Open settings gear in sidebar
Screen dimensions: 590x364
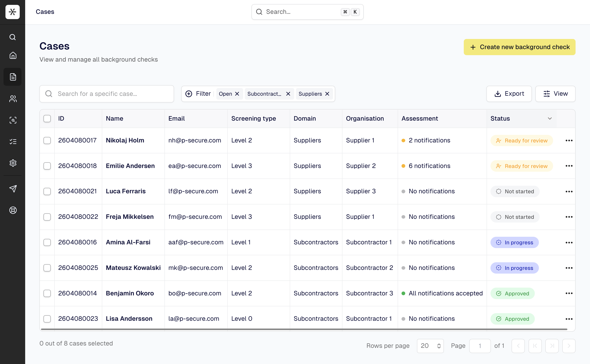13,163
